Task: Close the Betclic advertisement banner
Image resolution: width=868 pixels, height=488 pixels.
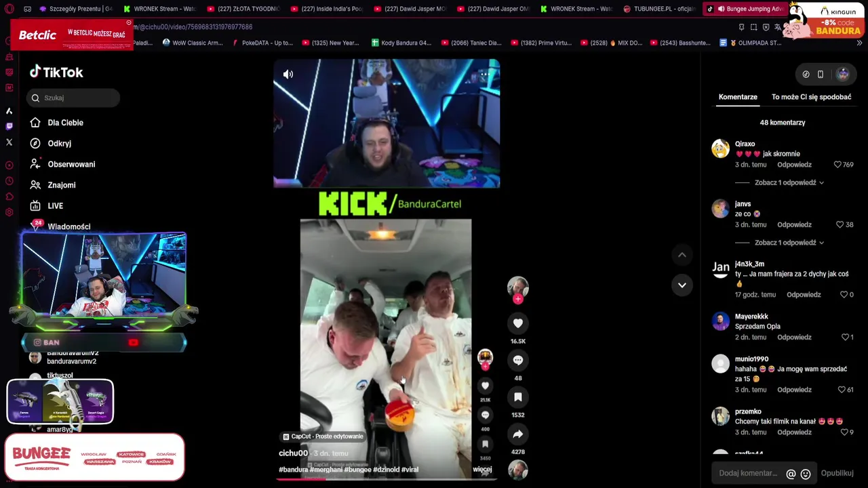Action: pos(129,22)
